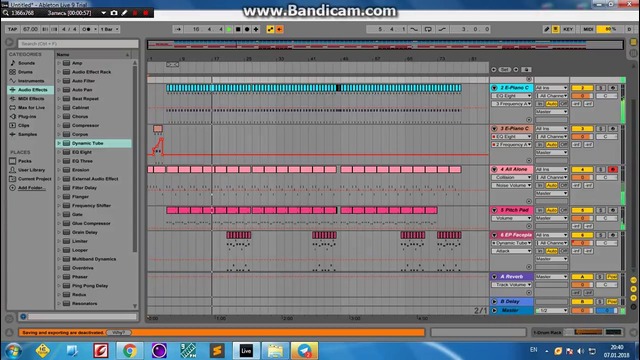Select Instruments category in browser
Image resolution: width=640 pixels, height=360 pixels.
[31, 81]
